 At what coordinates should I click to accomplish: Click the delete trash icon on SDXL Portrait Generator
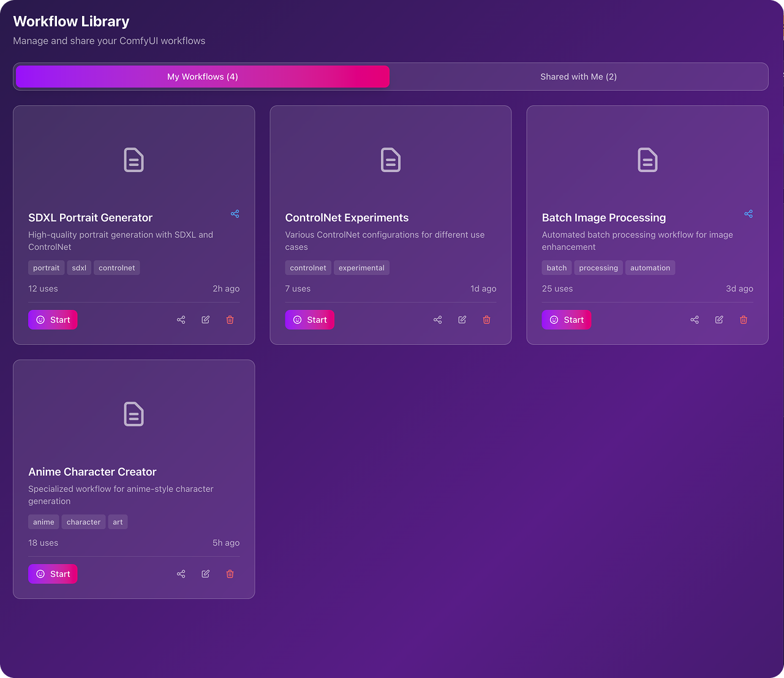pos(230,319)
